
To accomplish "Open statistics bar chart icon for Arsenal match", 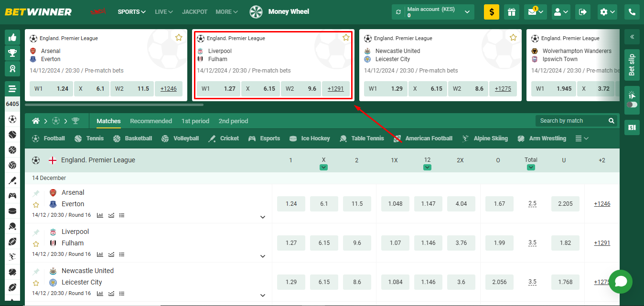I will click(100, 215).
